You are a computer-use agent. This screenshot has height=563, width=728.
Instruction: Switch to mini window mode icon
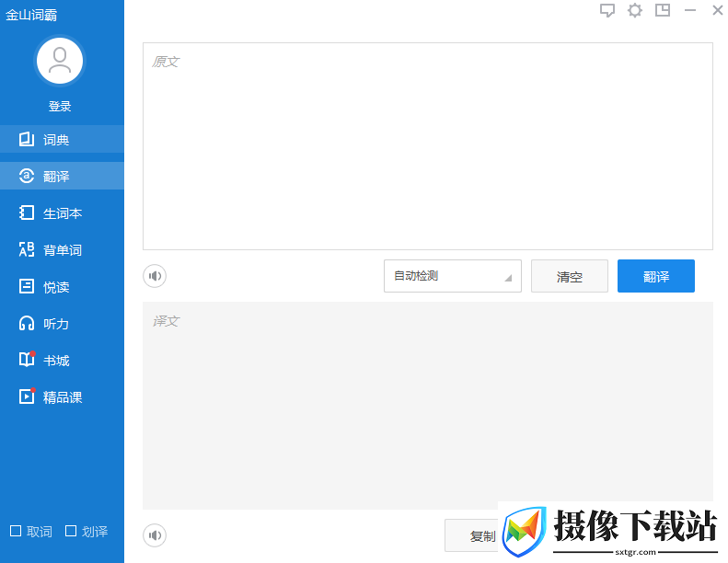tap(663, 10)
